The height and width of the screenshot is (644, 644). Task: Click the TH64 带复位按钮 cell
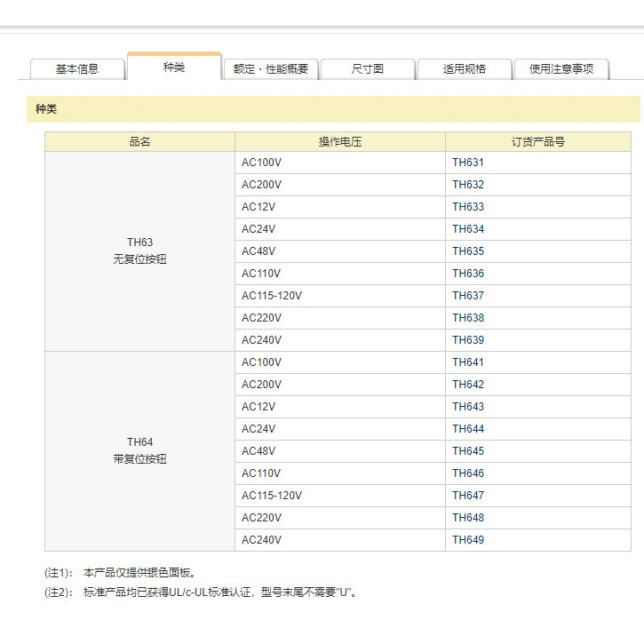point(139,451)
